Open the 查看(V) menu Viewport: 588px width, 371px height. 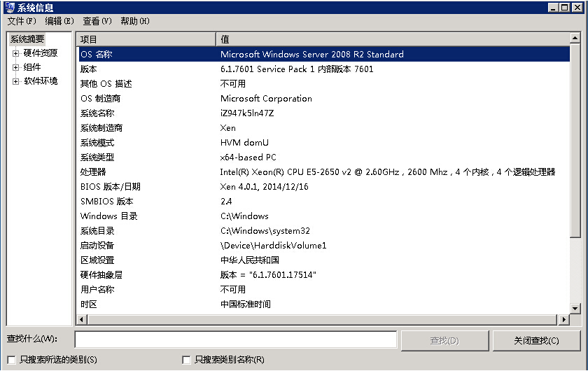97,21
